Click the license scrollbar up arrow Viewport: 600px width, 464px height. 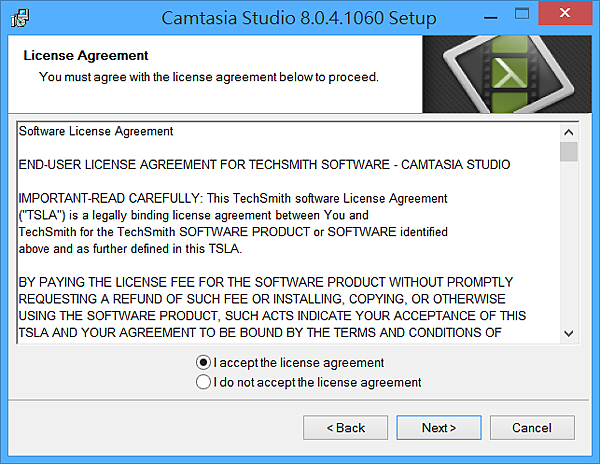[569, 132]
